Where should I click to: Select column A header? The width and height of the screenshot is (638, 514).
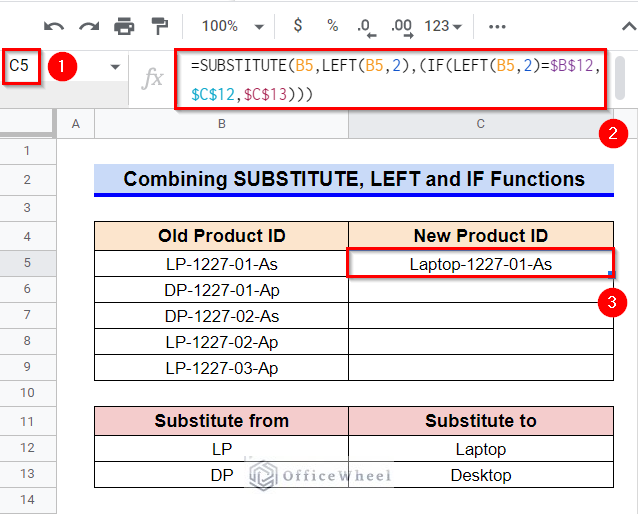pyautogui.click(x=76, y=124)
